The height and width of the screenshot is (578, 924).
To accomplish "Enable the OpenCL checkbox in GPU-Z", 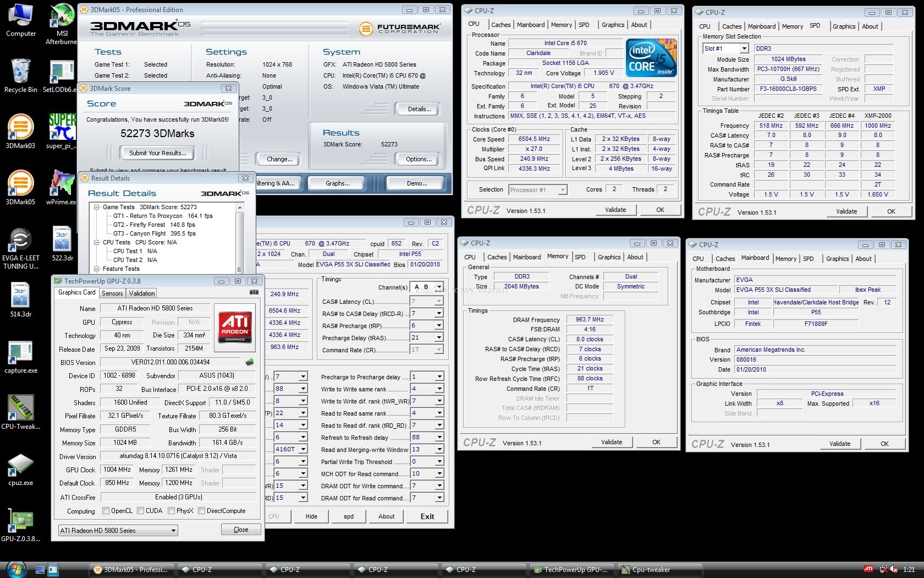I will point(106,511).
